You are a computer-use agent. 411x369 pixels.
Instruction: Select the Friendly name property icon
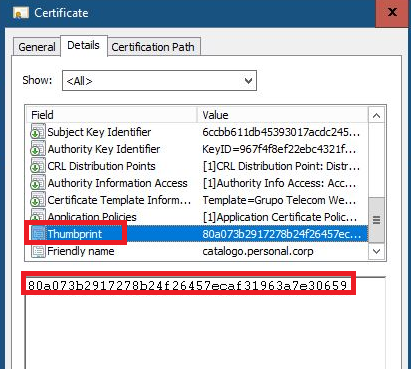(x=38, y=251)
